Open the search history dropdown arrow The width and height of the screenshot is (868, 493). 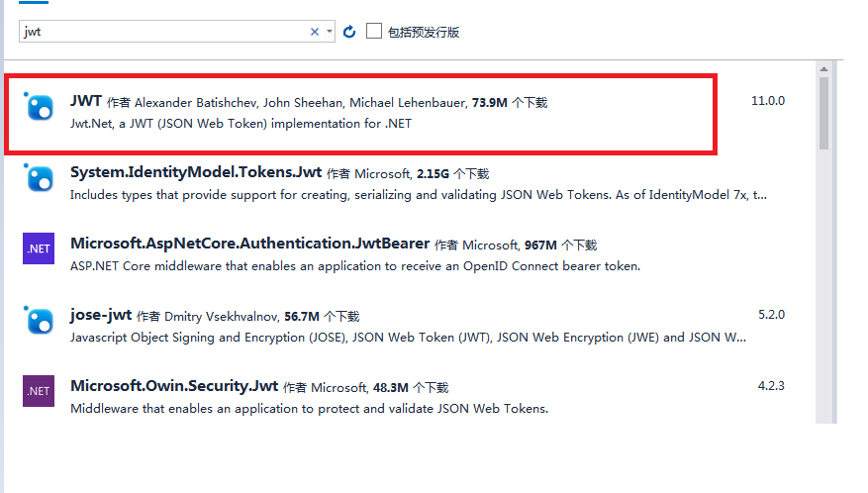tap(330, 32)
